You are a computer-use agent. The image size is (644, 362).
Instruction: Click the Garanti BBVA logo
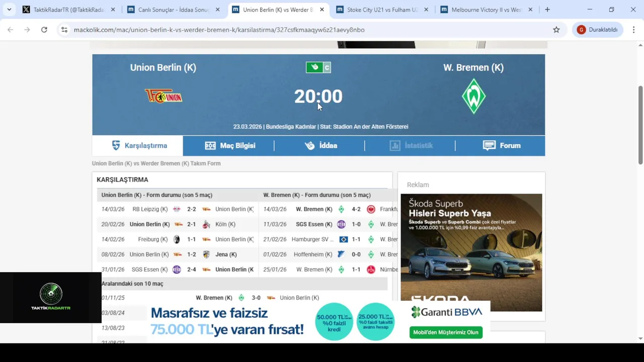pyautogui.click(x=447, y=312)
